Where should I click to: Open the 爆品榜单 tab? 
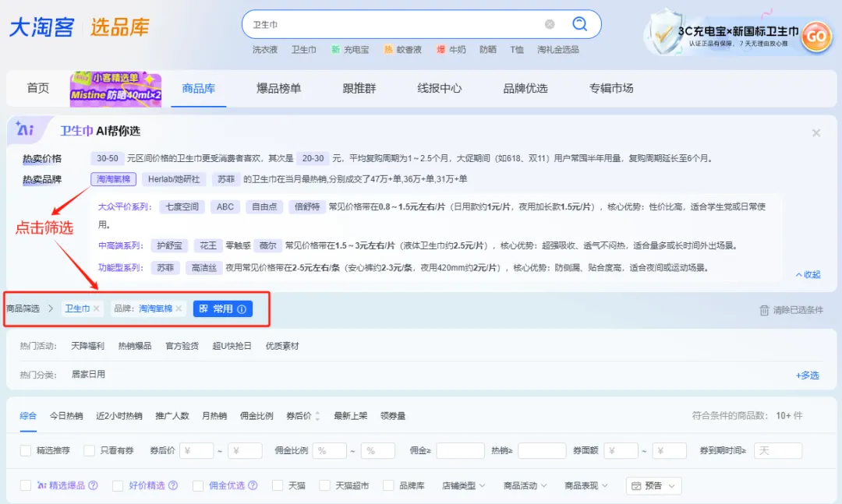click(x=278, y=89)
